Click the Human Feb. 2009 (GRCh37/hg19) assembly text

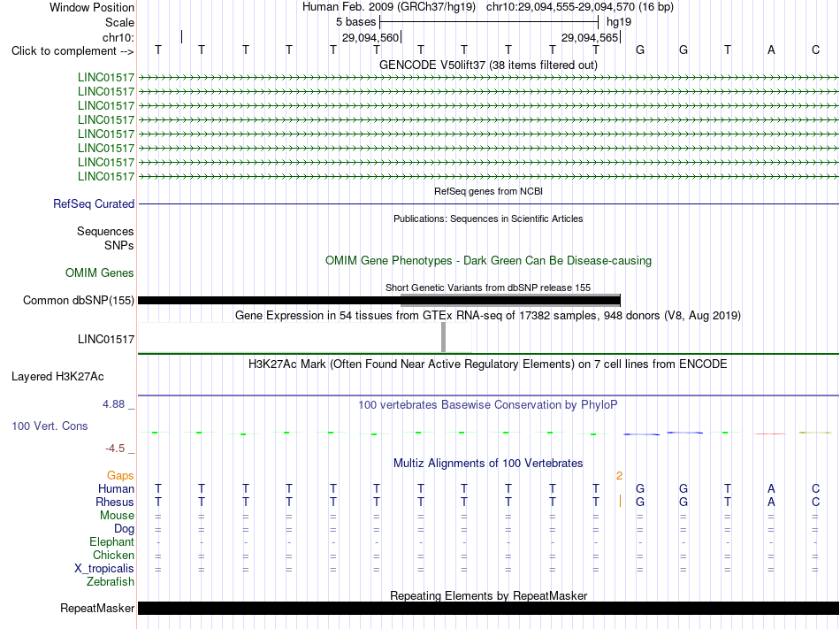[x=389, y=7]
